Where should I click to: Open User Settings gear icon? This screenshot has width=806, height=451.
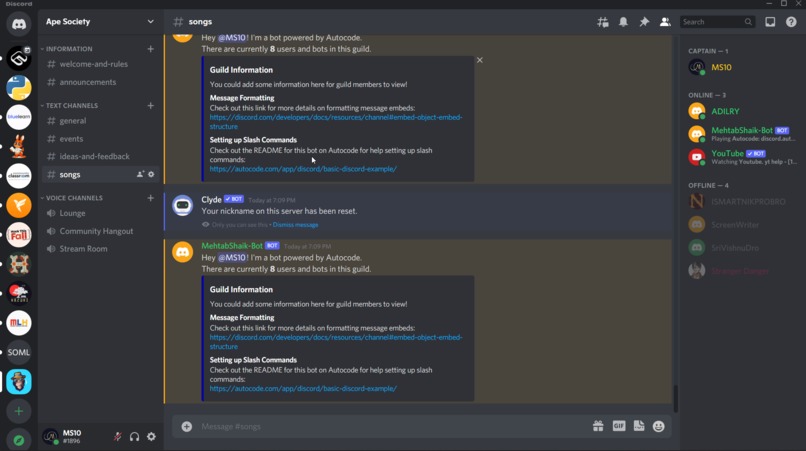[151, 437]
